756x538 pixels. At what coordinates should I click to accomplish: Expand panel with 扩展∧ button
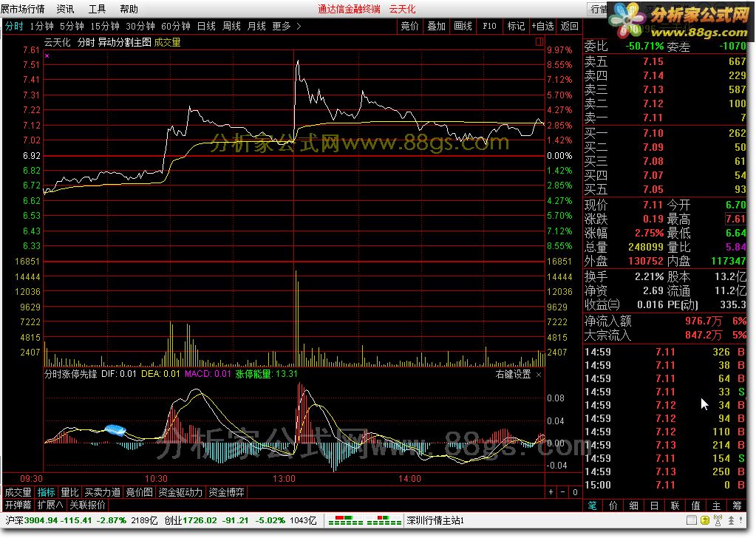[x=50, y=505]
